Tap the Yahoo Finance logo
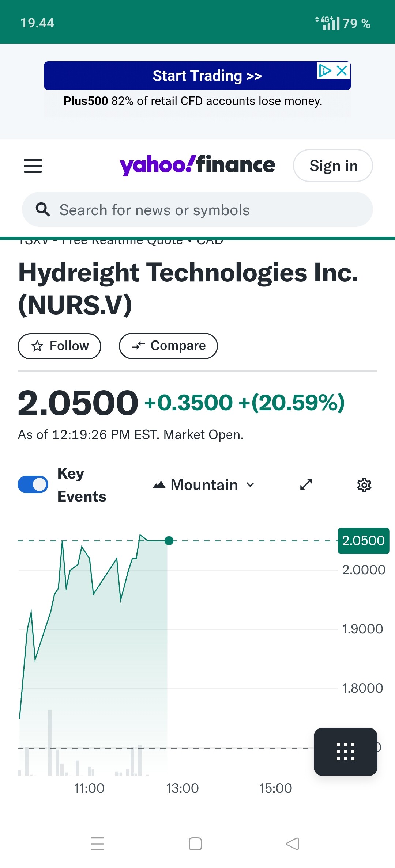 (x=197, y=165)
